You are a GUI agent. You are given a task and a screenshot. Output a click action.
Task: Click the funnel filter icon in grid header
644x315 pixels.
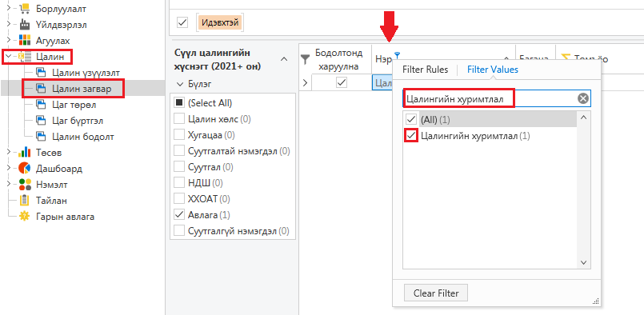(x=305, y=60)
